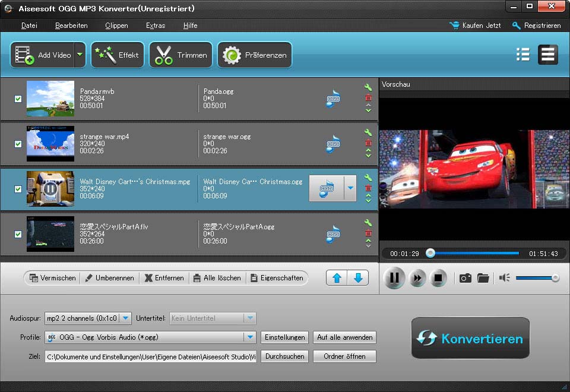This screenshot has height=392, width=570.
Task: Click wrench icon for Walt Disney Christmas.mpg
Action: click(x=368, y=178)
